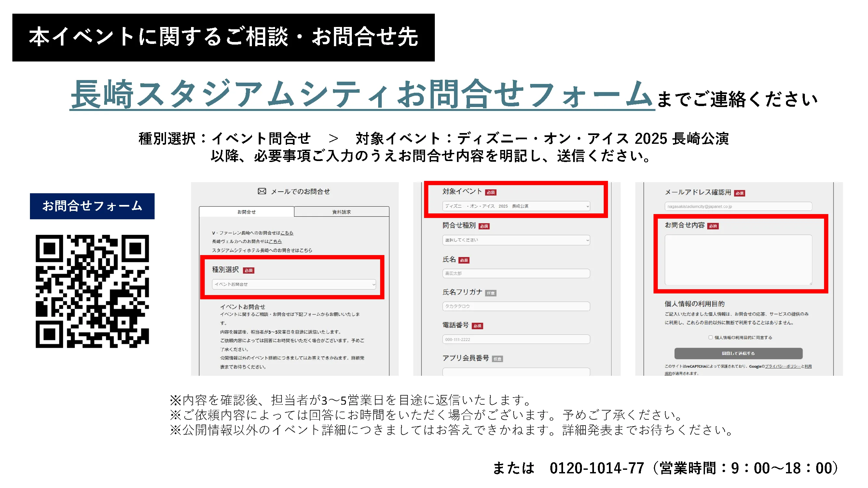Click the blue お問合せフォーム label
The width and height of the screenshot is (868, 488).
92,206
